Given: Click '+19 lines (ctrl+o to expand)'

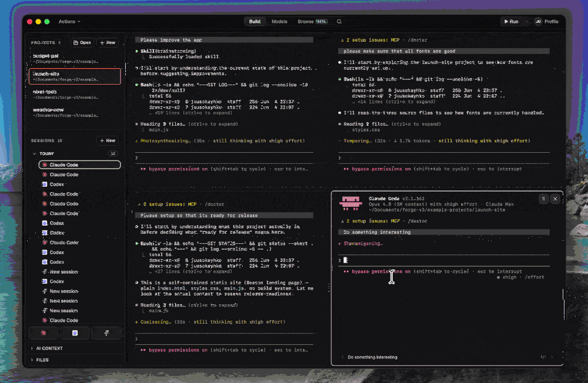Looking at the screenshot, I should pos(191,113).
